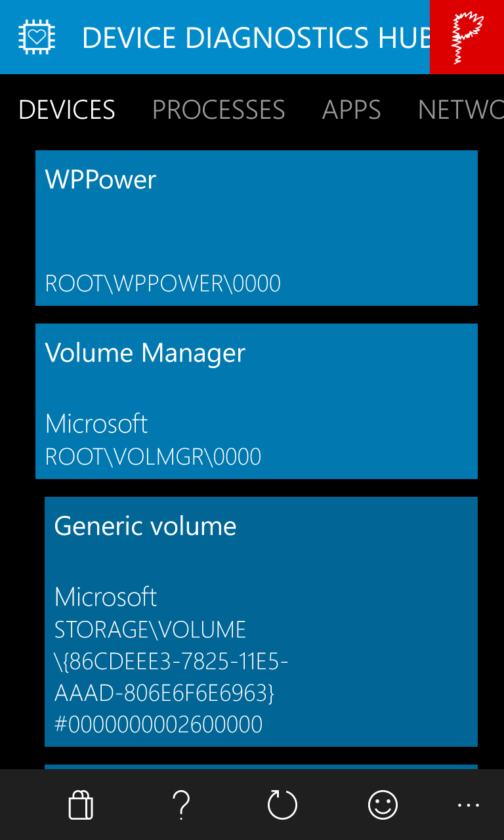The image size is (504, 840).
Task: Click the DEVICE DIAGNOSTICS HUB title
Action: (256, 37)
